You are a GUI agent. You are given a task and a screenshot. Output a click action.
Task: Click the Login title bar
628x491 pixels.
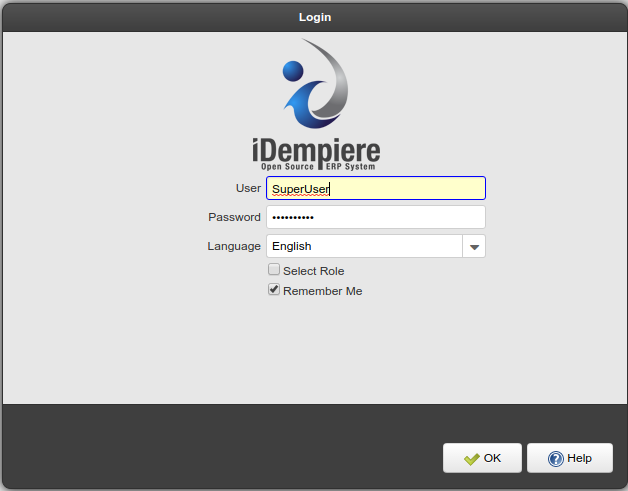[314, 17]
